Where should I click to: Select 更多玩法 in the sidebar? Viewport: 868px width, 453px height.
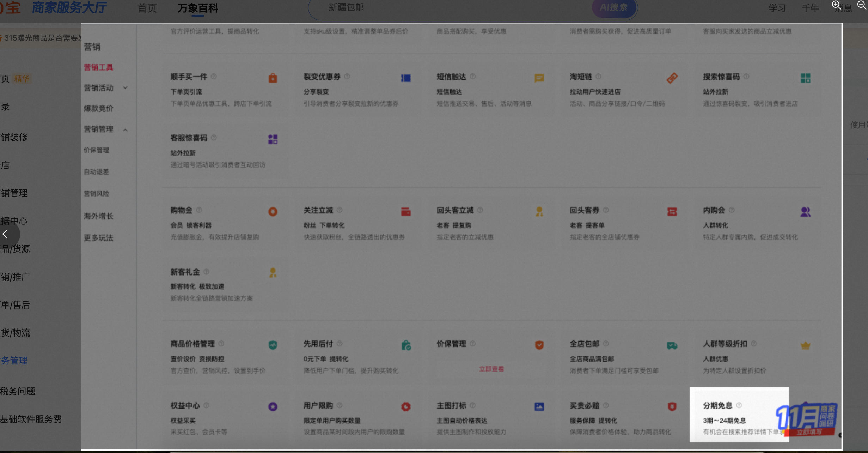(x=98, y=238)
